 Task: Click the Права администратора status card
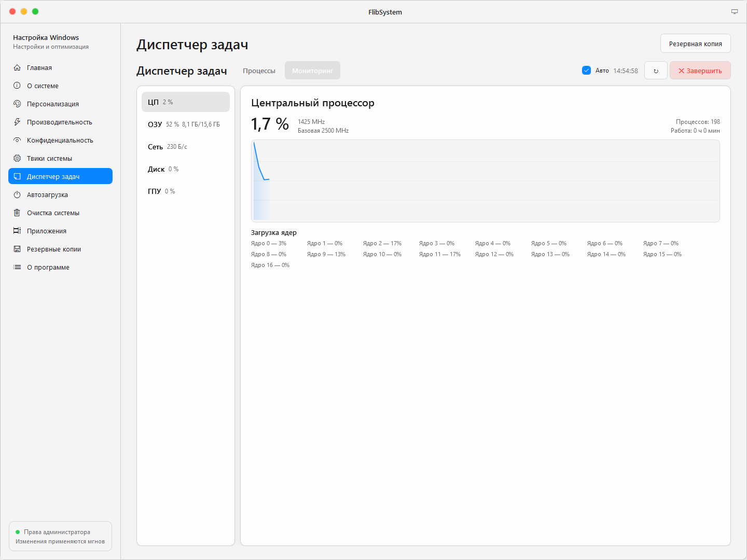tap(60, 536)
